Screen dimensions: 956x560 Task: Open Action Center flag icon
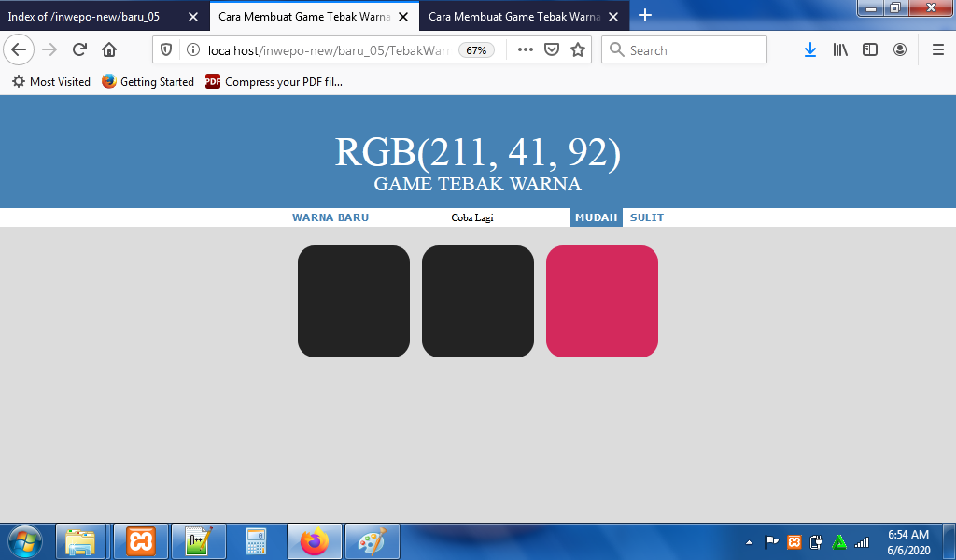coord(771,541)
